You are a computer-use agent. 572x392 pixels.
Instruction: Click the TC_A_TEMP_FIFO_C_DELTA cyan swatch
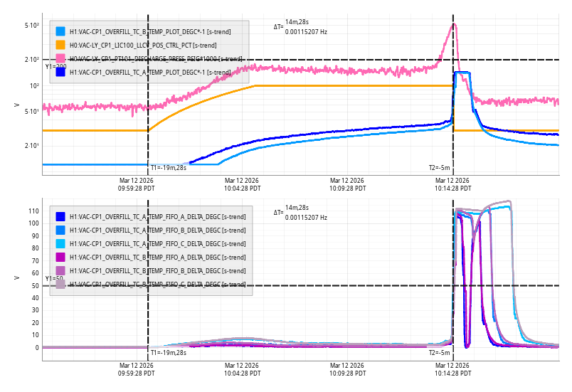point(60,243)
